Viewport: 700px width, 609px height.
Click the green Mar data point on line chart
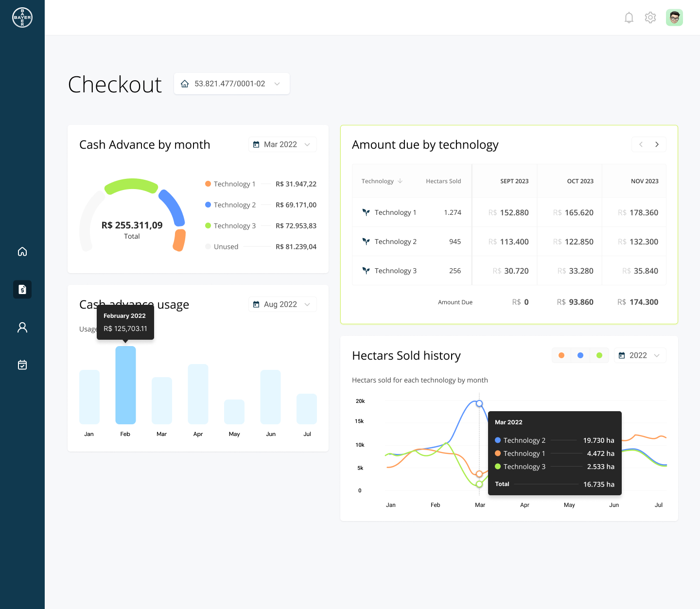(x=479, y=484)
